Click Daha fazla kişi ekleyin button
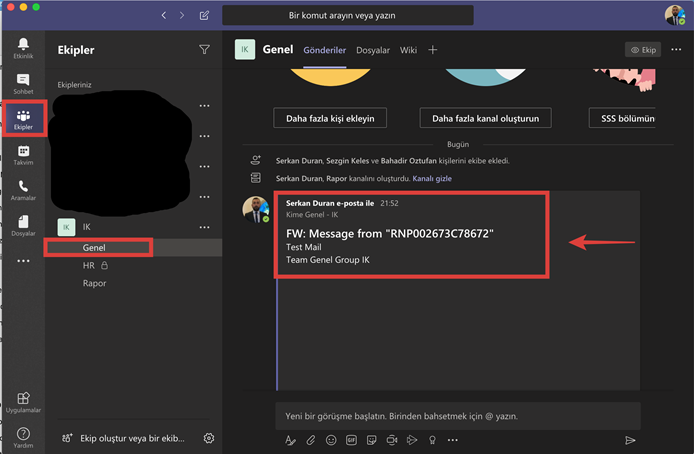 point(330,118)
